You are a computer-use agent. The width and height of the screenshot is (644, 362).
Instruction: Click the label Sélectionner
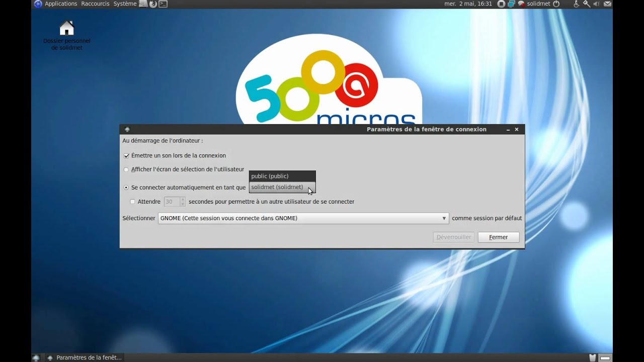139,218
